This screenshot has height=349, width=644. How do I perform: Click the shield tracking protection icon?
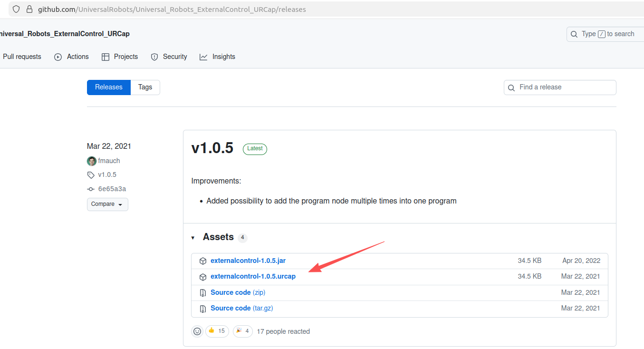16,9
